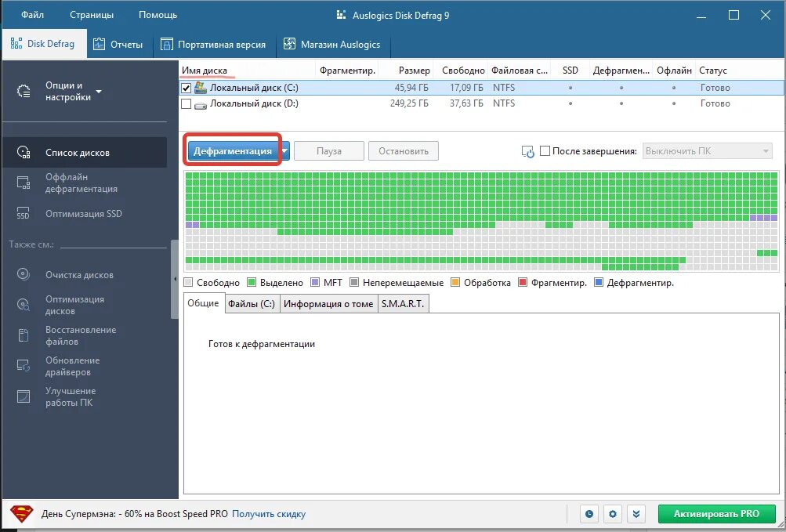Follow the Получить скидку link
This screenshot has height=532, width=786.
(269, 514)
